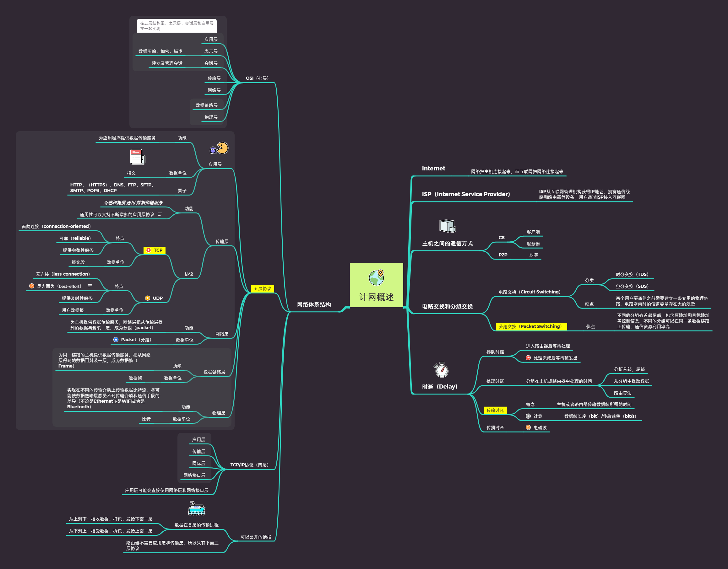
Task: Open the note icon after best-effort
Action: pyautogui.click(x=90, y=286)
